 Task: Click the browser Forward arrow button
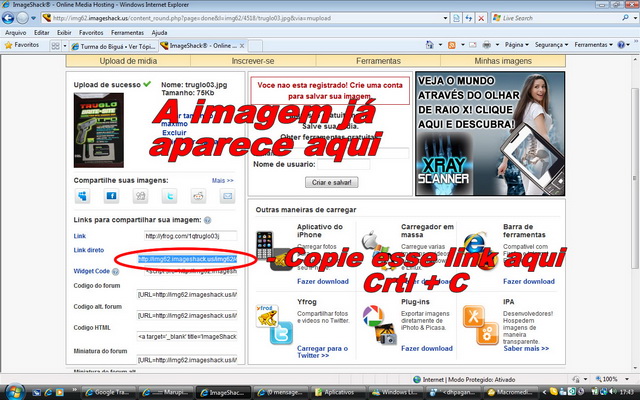coord(22,18)
